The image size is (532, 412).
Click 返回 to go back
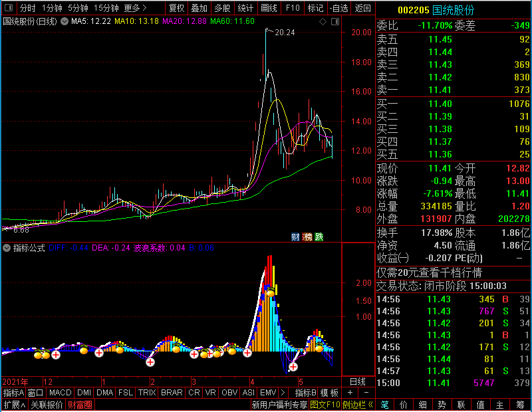click(x=362, y=8)
